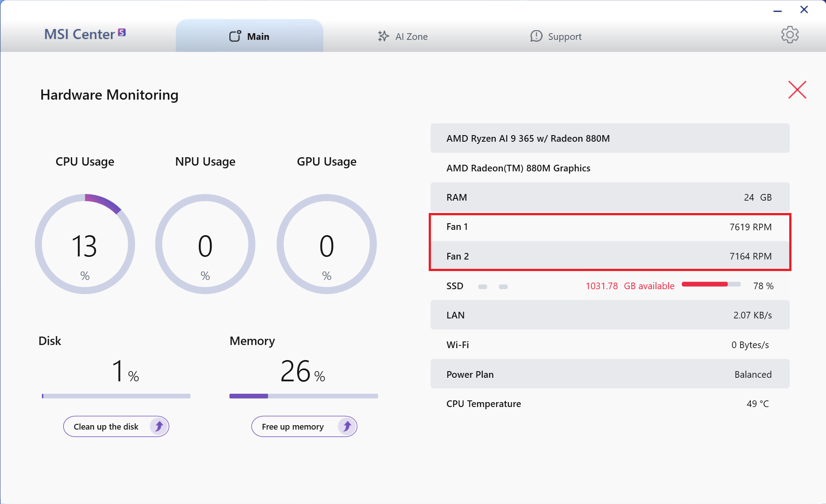The height and width of the screenshot is (504, 826).
Task: Click rocket icon on Free up memory
Action: [x=347, y=426]
